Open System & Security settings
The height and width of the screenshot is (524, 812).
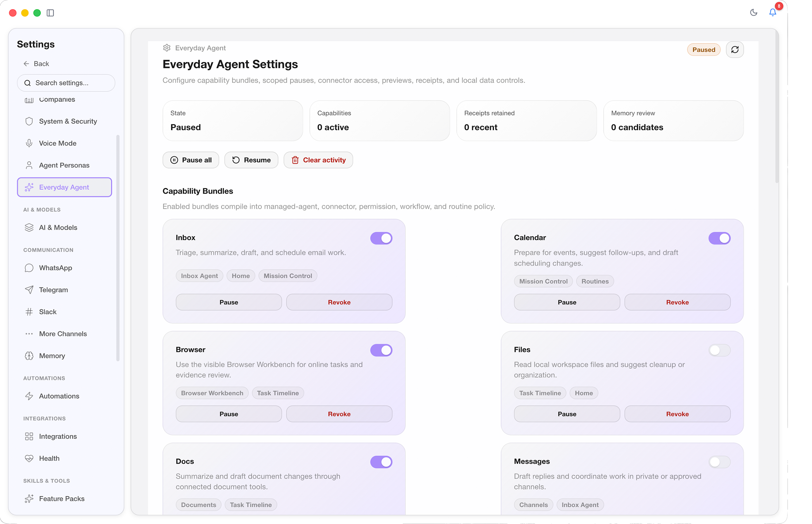pos(64,122)
